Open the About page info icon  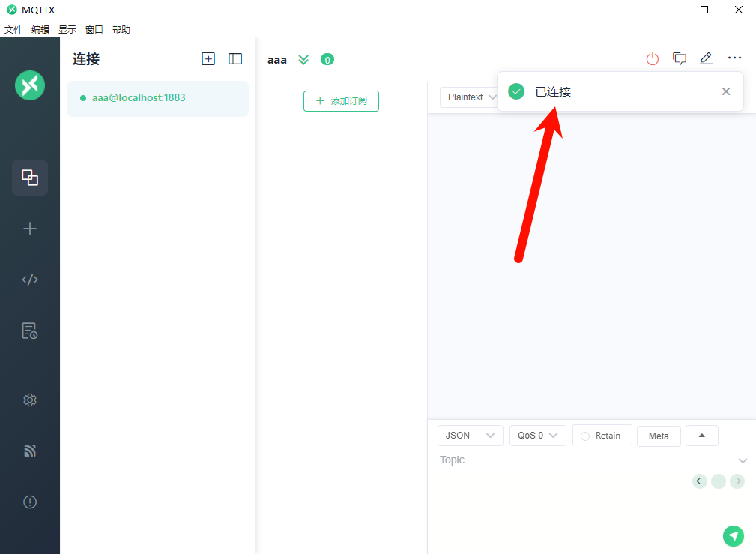[x=30, y=502]
